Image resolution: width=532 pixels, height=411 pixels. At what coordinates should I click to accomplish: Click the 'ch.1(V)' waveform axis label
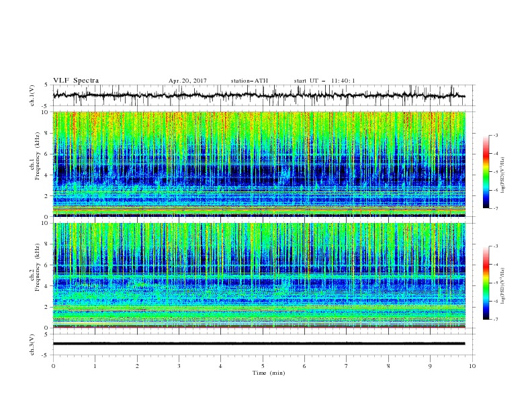pos(32,95)
